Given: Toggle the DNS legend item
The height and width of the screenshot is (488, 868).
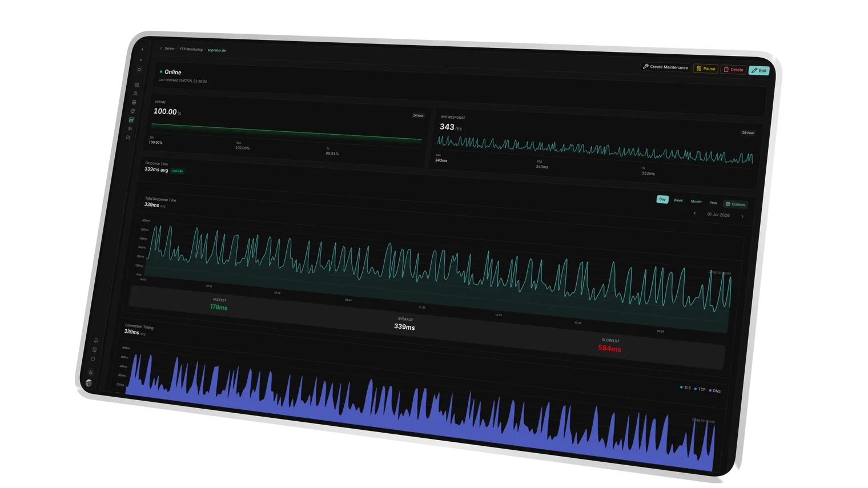Looking at the screenshot, I should click(715, 391).
